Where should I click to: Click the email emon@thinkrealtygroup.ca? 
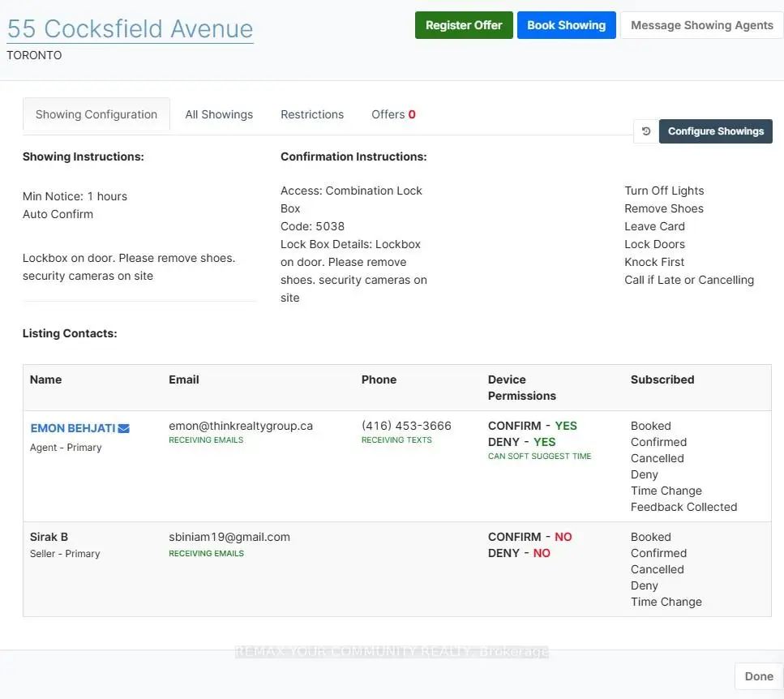[x=241, y=426]
